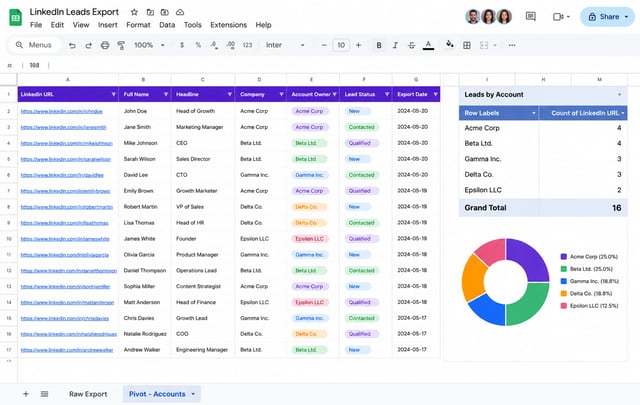Open the Export Date column filter
Image resolution: width=640 pixels, height=405 pixels.
436,94
